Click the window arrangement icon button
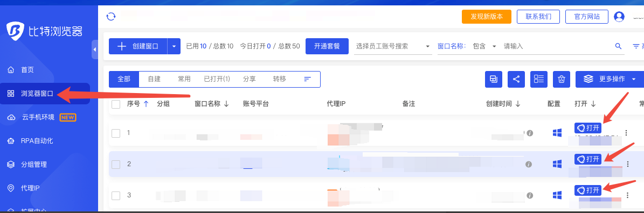Viewport: 644px width, 213px height. [494, 79]
